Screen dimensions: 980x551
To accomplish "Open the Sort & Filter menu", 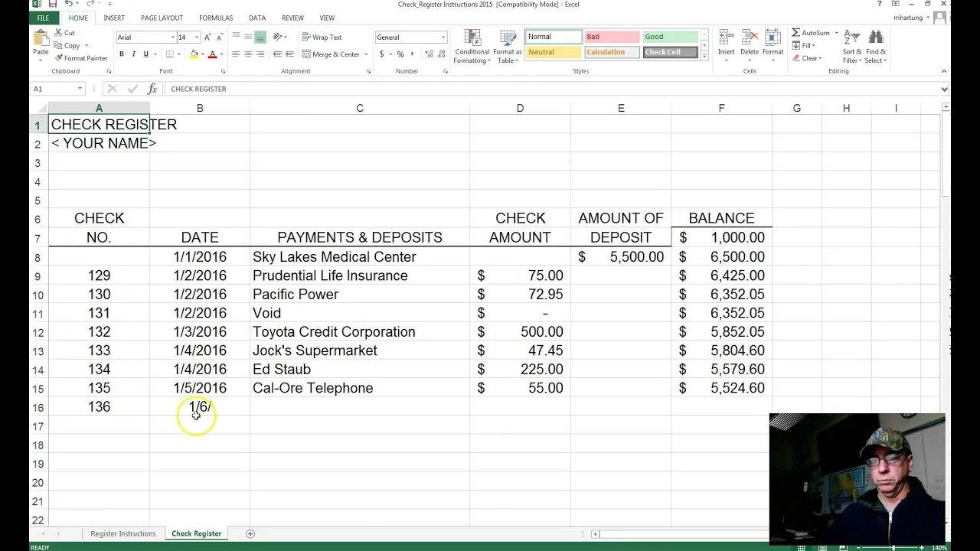I will click(x=852, y=47).
